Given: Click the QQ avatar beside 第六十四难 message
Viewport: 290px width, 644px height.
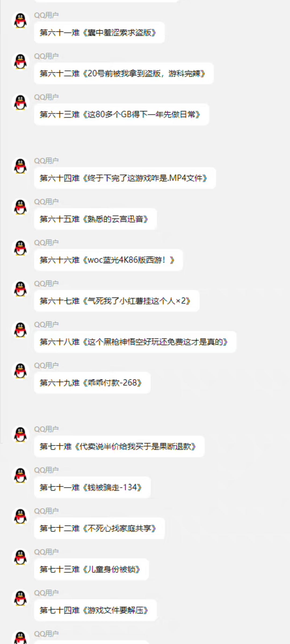Looking at the screenshot, I should 20,166.
